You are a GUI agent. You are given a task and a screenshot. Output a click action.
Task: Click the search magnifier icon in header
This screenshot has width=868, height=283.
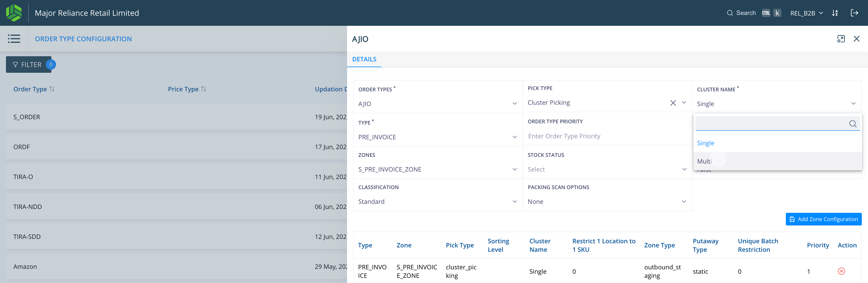click(x=729, y=13)
